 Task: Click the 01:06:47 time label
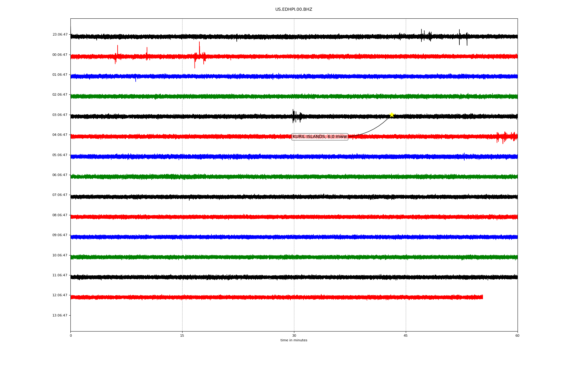point(60,75)
